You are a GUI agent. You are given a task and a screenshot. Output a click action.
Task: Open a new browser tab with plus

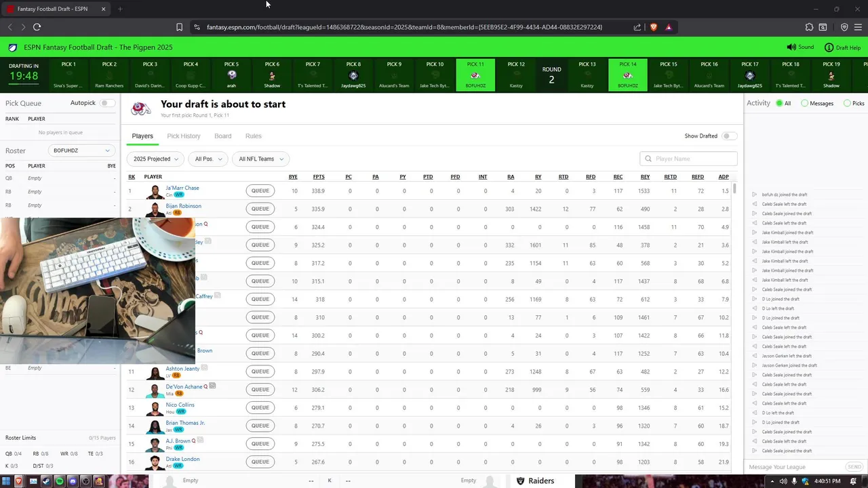tap(120, 9)
